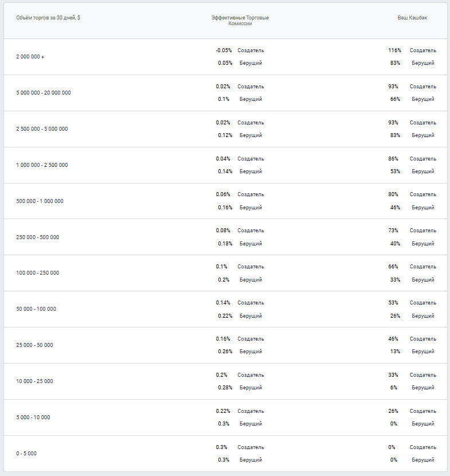The height and width of the screenshot is (476, 450).
Task: Select the '0 - 5 000' volume tier
Action: click(26, 454)
